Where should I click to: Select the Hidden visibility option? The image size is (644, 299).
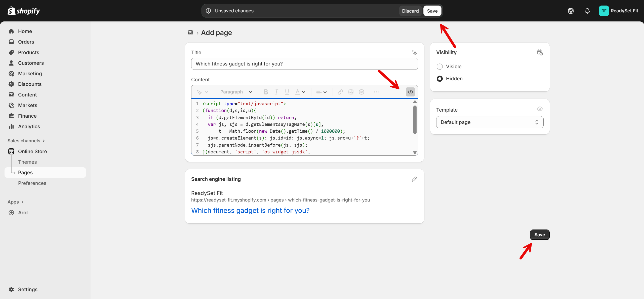tap(439, 79)
